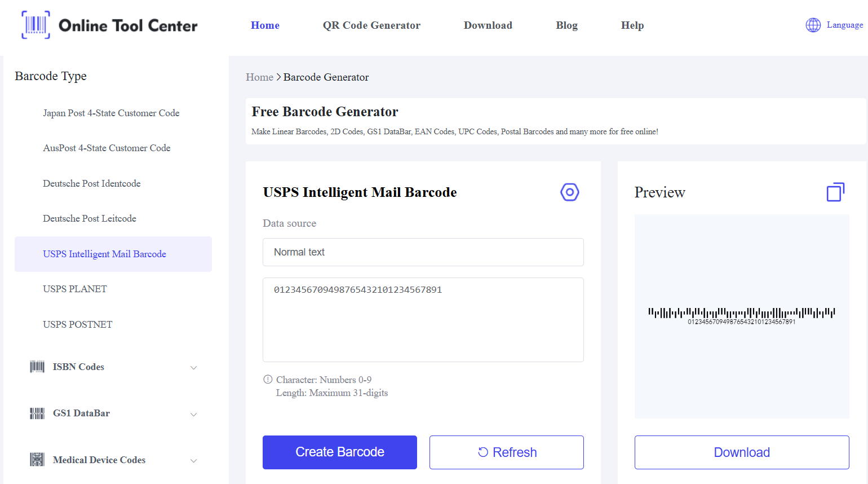Click the Home breadcrumb link
Image resolution: width=868 pixels, height=484 pixels.
click(x=259, y=77)
